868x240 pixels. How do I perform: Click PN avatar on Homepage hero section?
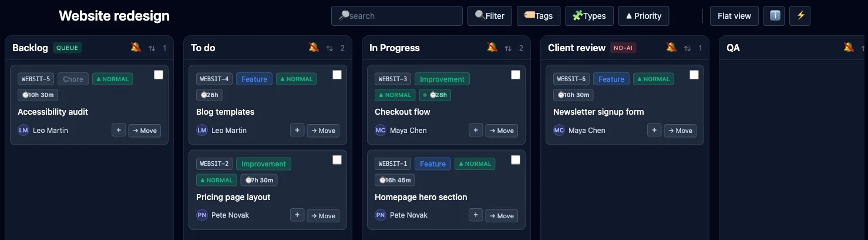[381, 215]
